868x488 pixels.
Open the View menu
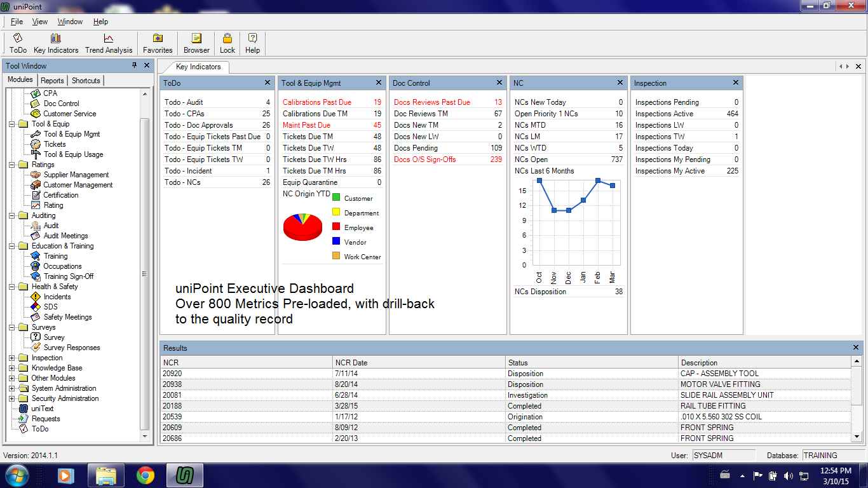click(40, 22)
